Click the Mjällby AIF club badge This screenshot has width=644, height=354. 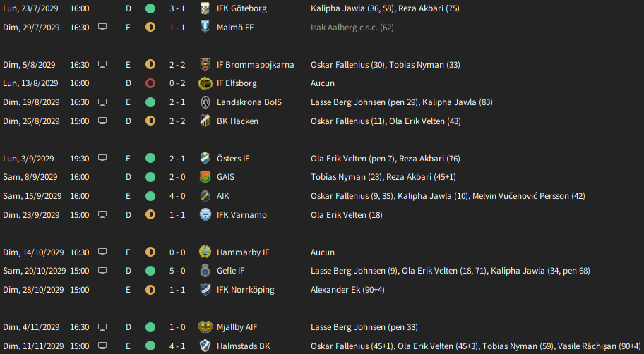point(205,327)
